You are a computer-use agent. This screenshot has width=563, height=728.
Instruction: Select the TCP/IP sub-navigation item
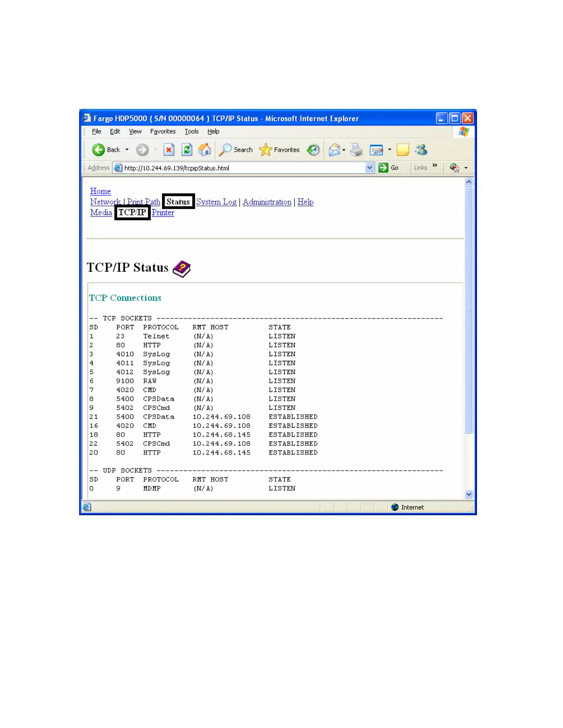132,212
